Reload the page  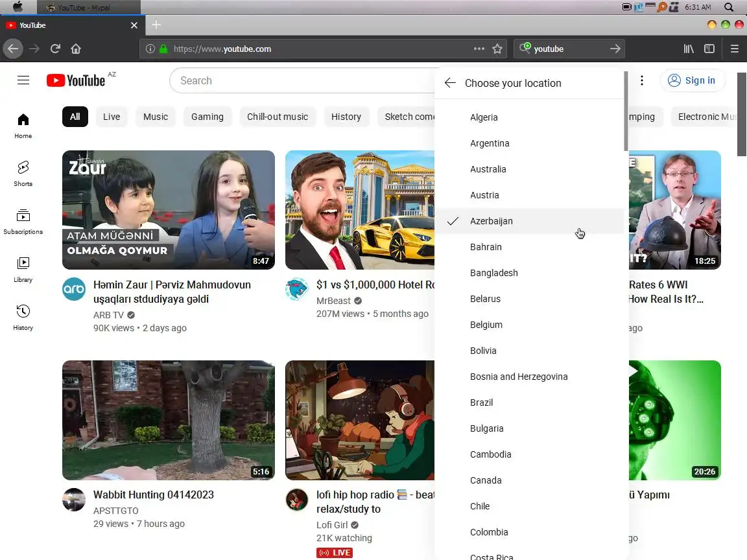(55, 49)
